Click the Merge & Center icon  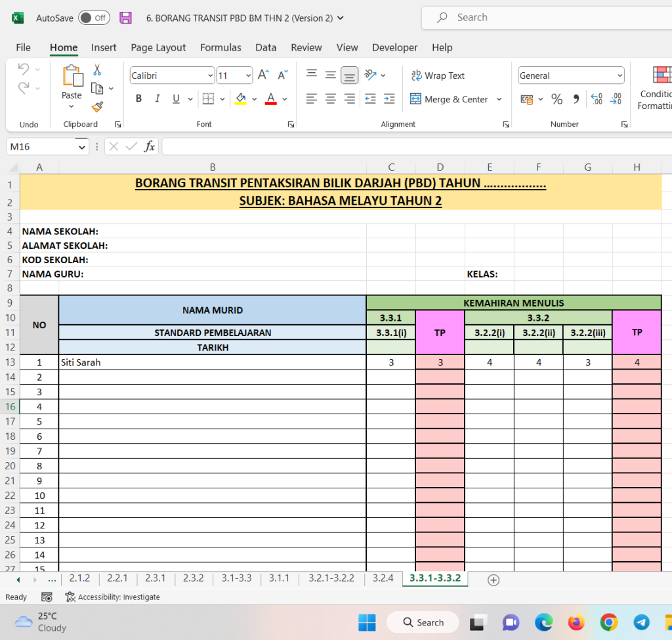pyautogui.click(x=416, y=98)
